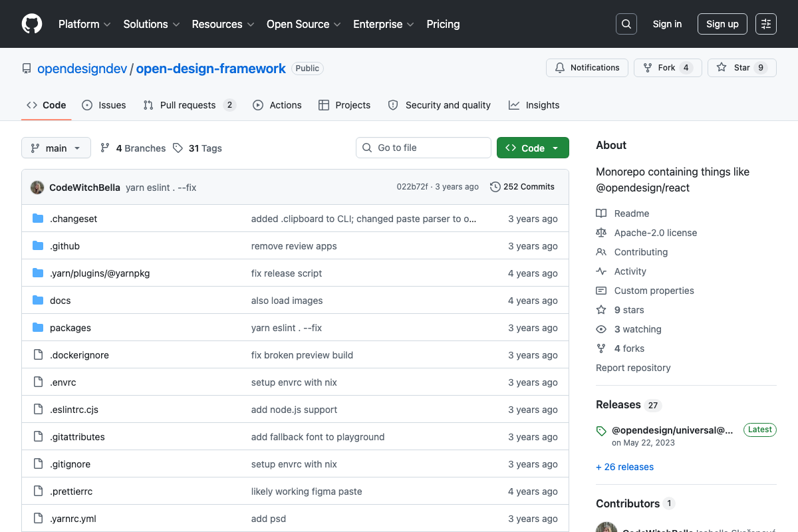Switch to the Issues tab

(104, 105)
